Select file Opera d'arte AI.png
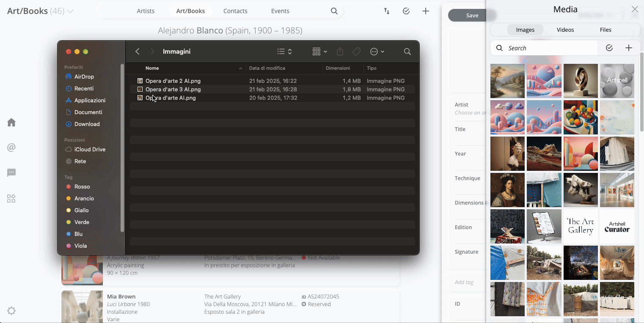Screen dimensions: 644x323 click(272, 98)
